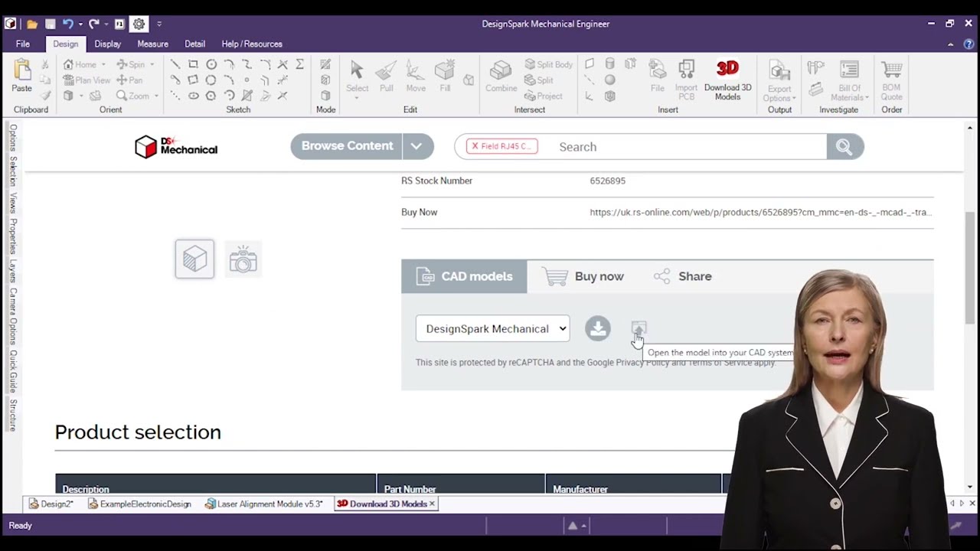The image size is (980, 551).
Task: Expand the Home view dropdown arrow
Action: point(103,64)
